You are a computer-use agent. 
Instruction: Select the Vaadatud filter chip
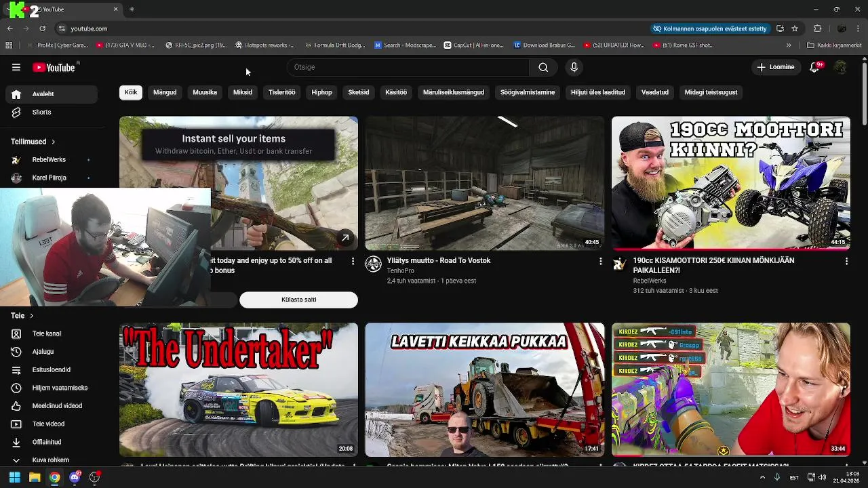[655, 92]
